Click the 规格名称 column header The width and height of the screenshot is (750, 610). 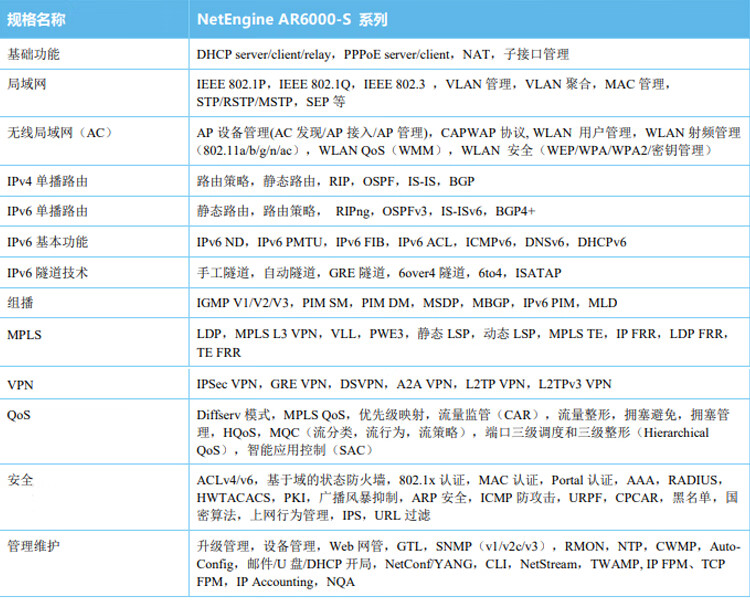37,19
